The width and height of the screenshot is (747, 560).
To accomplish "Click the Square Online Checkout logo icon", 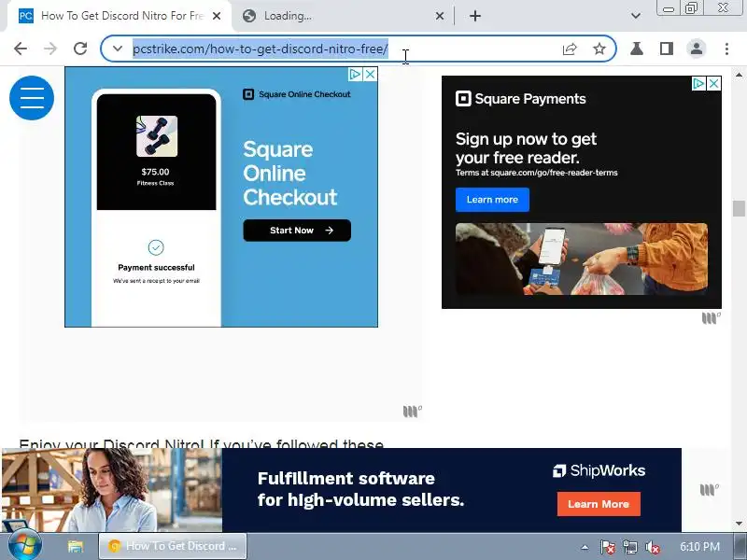I will [x=248, y=94].
